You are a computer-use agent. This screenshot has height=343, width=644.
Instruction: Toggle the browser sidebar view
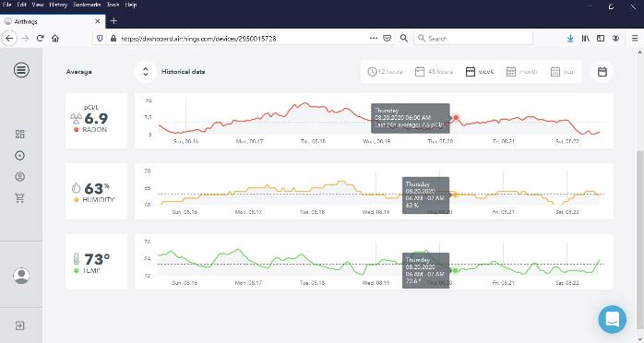601,38
